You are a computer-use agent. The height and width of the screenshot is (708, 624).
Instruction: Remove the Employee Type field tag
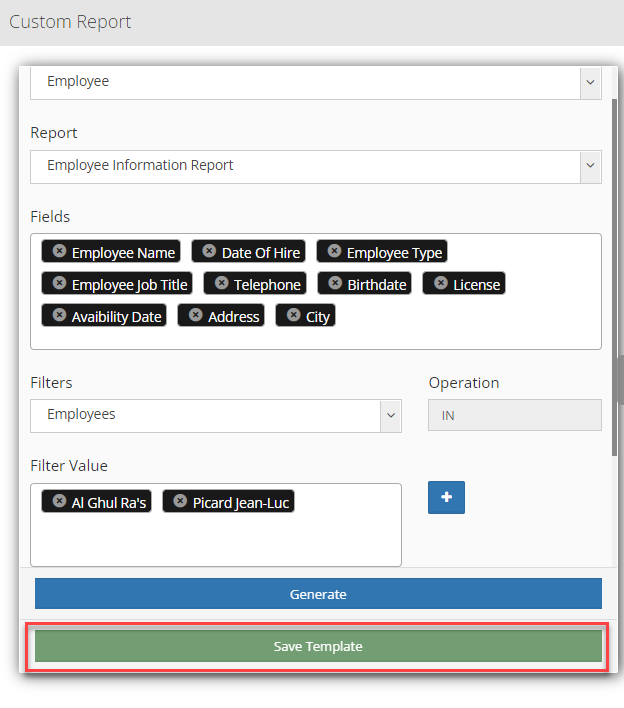(334, 251)
